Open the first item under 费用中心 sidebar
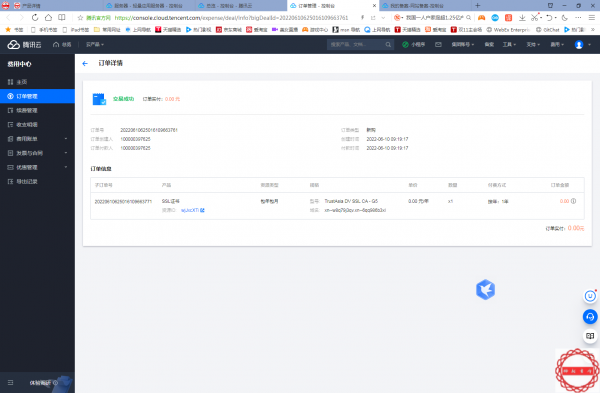 (x=37, y=82)
